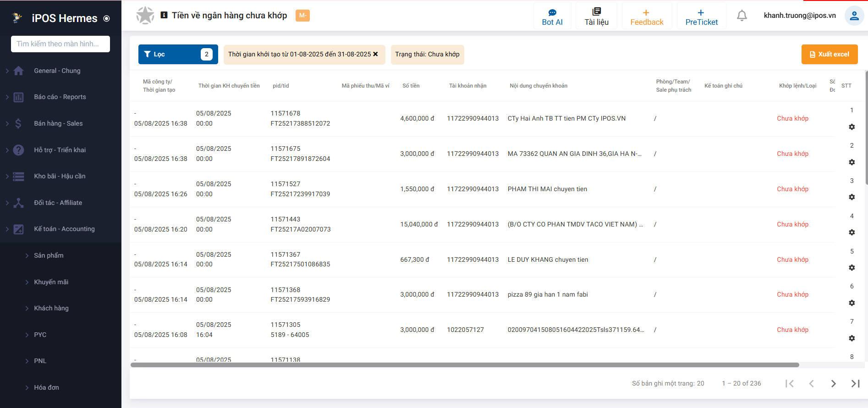The image size is (868, 408).
Task: Export data with Xuất excel button
Action: tap(830, 54)
